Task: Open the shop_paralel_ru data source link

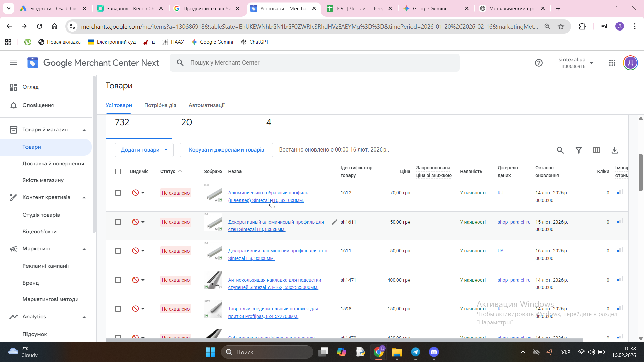Action: (x=514, y=222)
